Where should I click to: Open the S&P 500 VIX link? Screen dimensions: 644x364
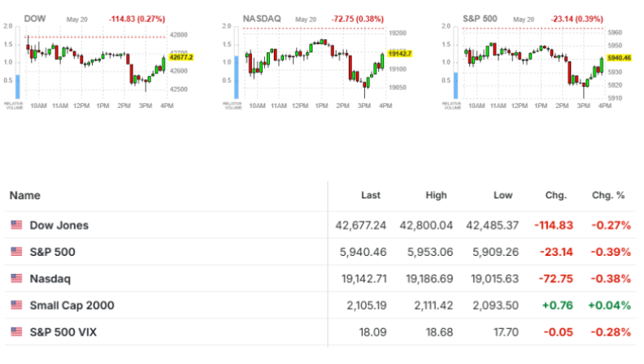coord(63,332)
